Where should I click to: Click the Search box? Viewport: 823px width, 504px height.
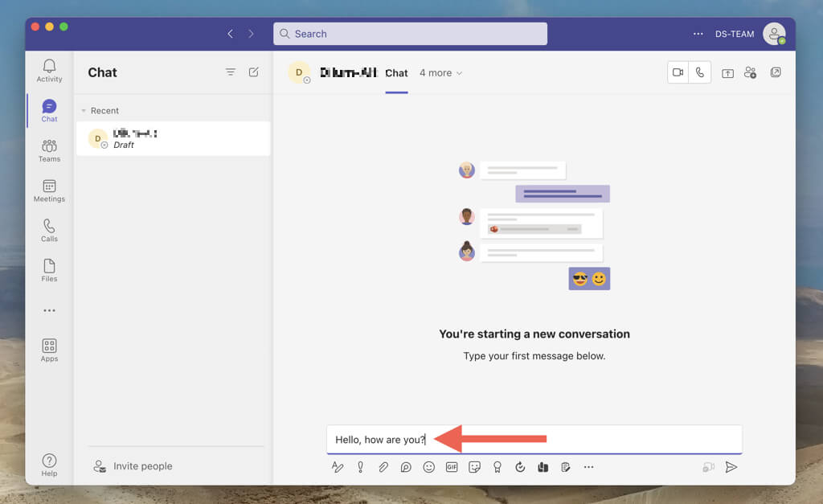[x=410, y=34]
